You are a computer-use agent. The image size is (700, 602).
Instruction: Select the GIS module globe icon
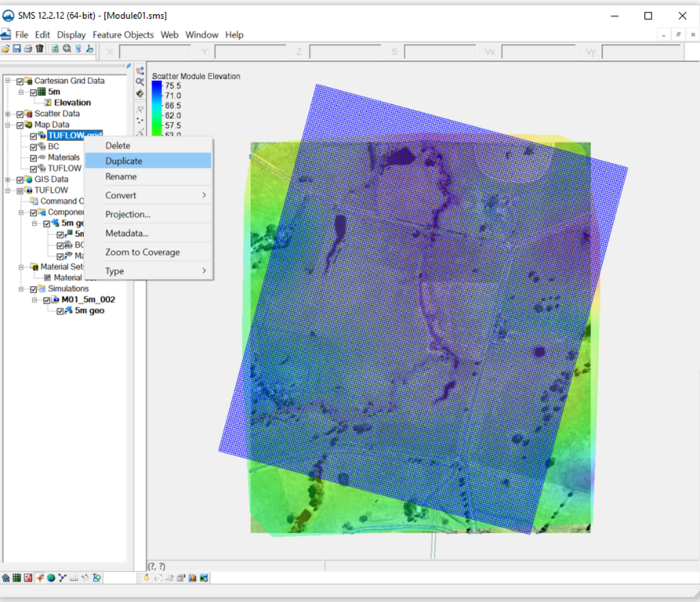[x=51, y=578]
